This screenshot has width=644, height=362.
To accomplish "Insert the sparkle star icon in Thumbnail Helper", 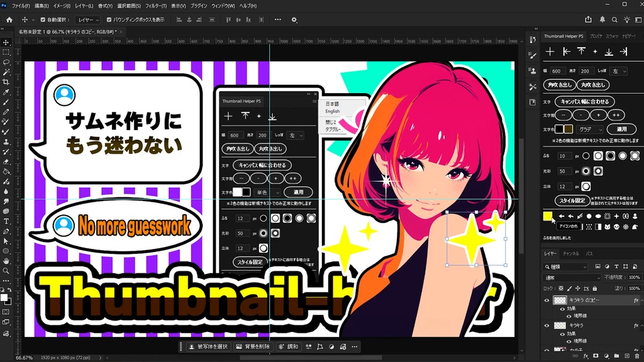I will (x=616, y=216).
